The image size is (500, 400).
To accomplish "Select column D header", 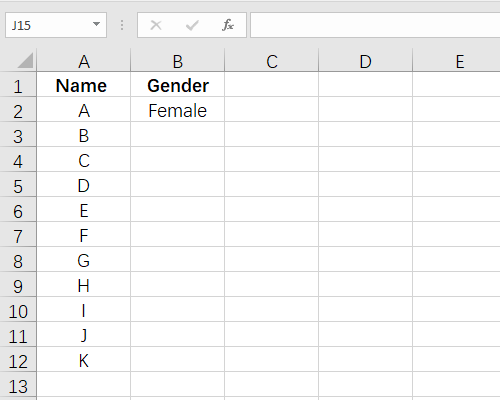I will [x=366, y=61].
